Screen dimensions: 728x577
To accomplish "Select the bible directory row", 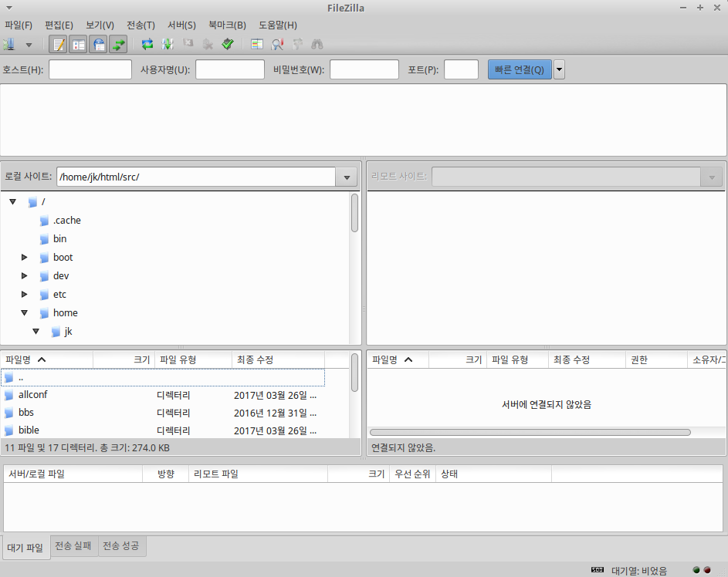I will click(162, 430).
